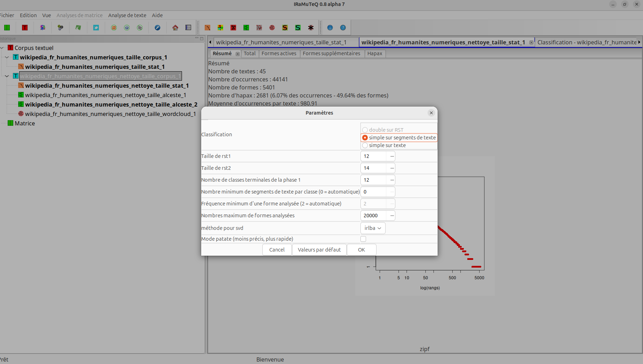
Task: Collapse the Corpus textuel tree node
Action: click(x=2, y=48)
